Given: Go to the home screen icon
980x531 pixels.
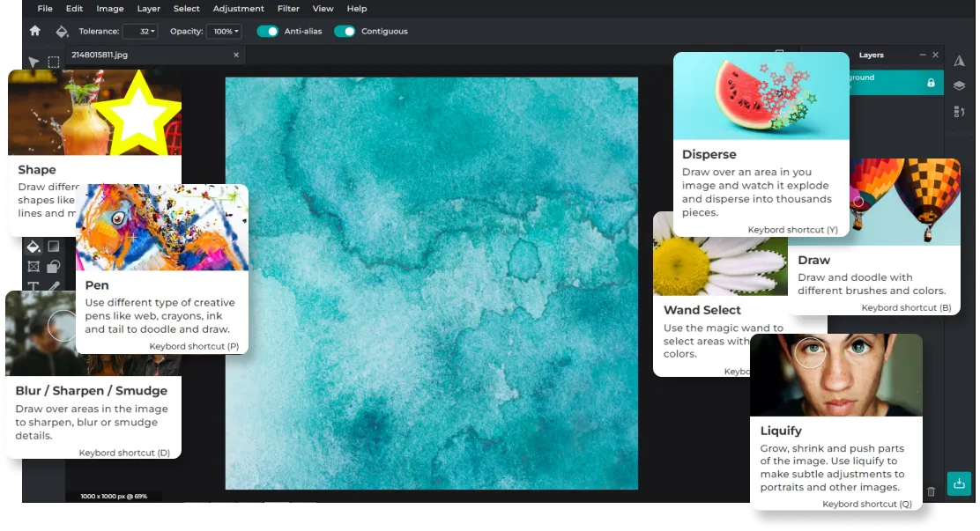Looking at the screenshot, I should tap(35, 31).
